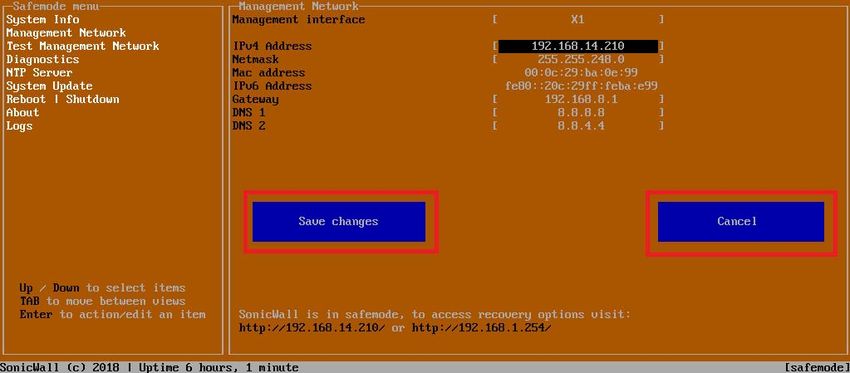Click the Mac address label
The width and height of the screenshot is (850, 373).
click(x=269, y=73)
